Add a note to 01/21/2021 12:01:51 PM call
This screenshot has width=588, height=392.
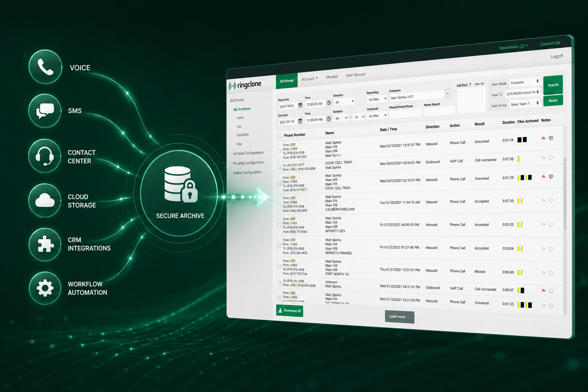(x=551, y=273)
